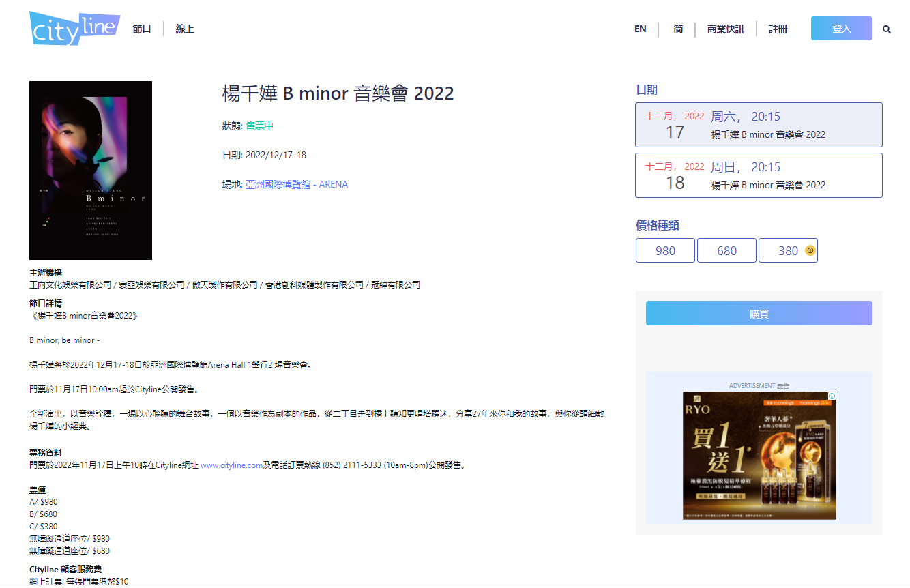Open the 線上 menu
Screen dimensions: 910x588
tap(185, 29)
